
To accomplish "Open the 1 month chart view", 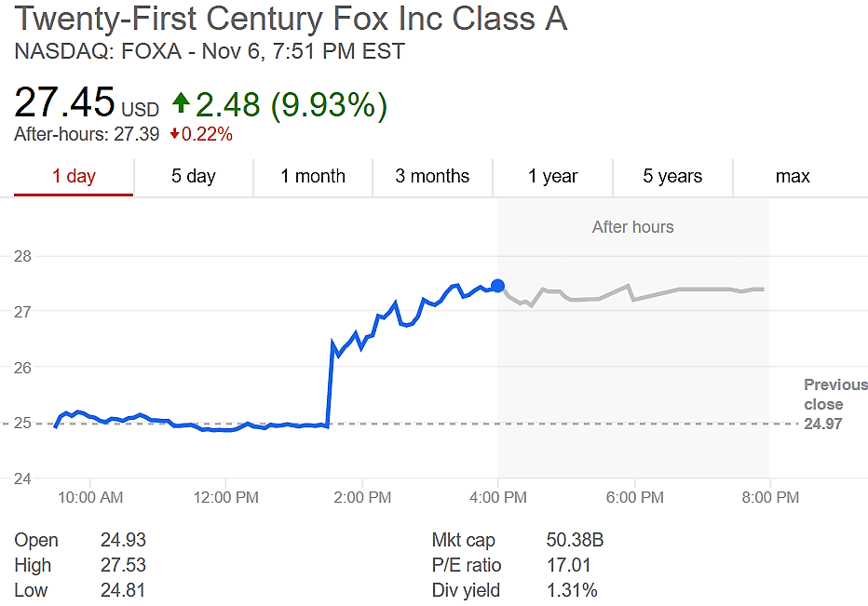I will [313, 177].
